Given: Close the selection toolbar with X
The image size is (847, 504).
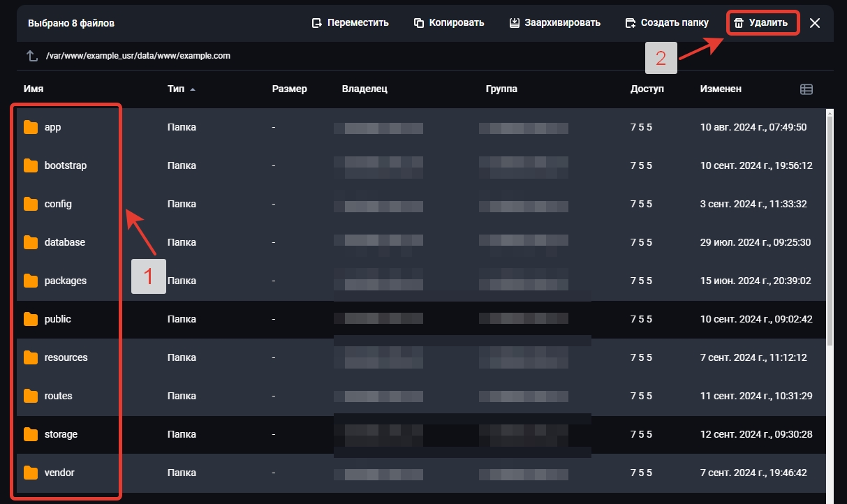Looking at the screenshot, I should point(814,23).
